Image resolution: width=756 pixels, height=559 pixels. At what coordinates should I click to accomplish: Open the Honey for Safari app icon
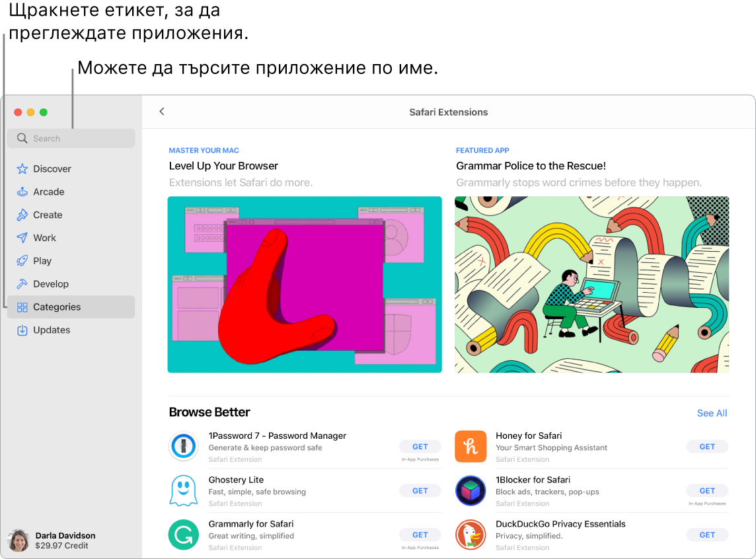pyautogui.click(x=471, y=447)
